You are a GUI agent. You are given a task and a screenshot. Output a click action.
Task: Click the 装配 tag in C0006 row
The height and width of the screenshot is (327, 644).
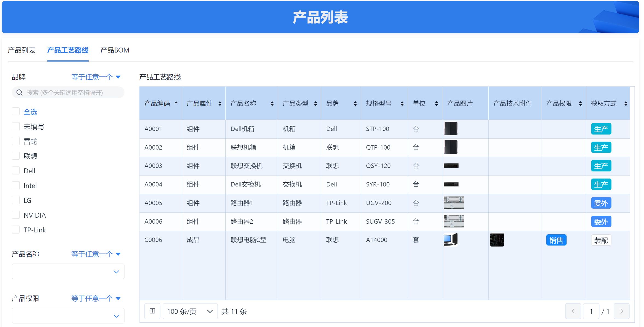point(601,240)
